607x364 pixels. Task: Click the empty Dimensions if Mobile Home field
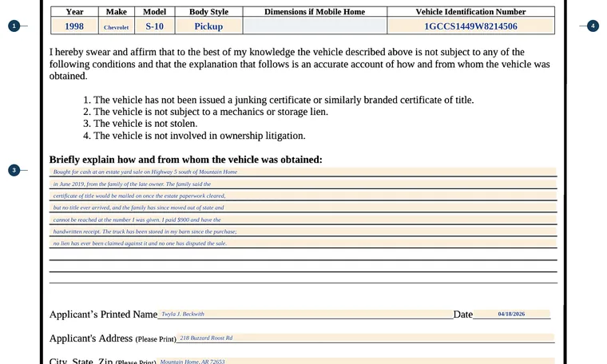click(315, 26)
